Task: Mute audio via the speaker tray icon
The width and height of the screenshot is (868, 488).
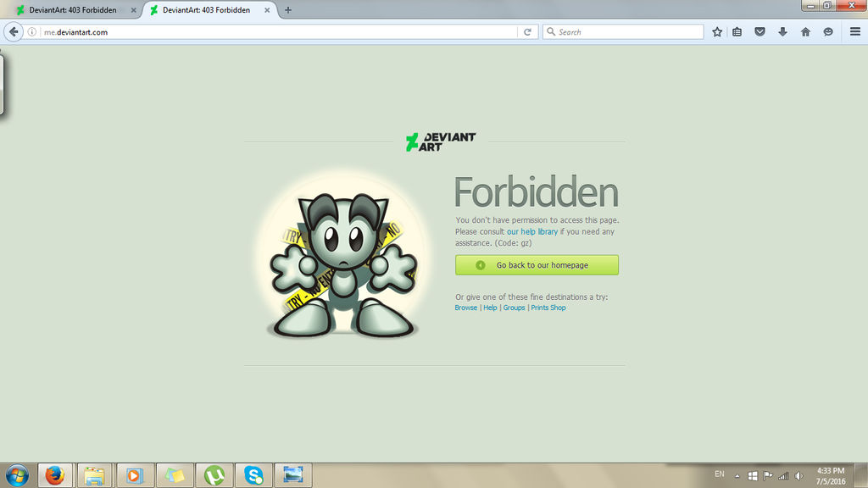Action: [x=800, y=474]
